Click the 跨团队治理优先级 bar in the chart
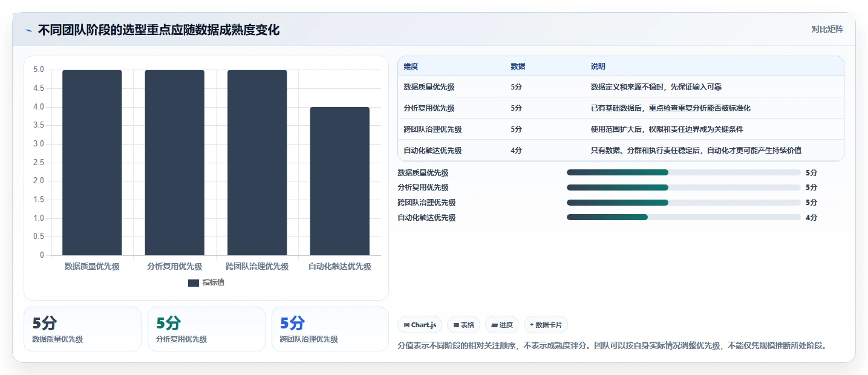868x375 pixels. (x=257, y=162)
